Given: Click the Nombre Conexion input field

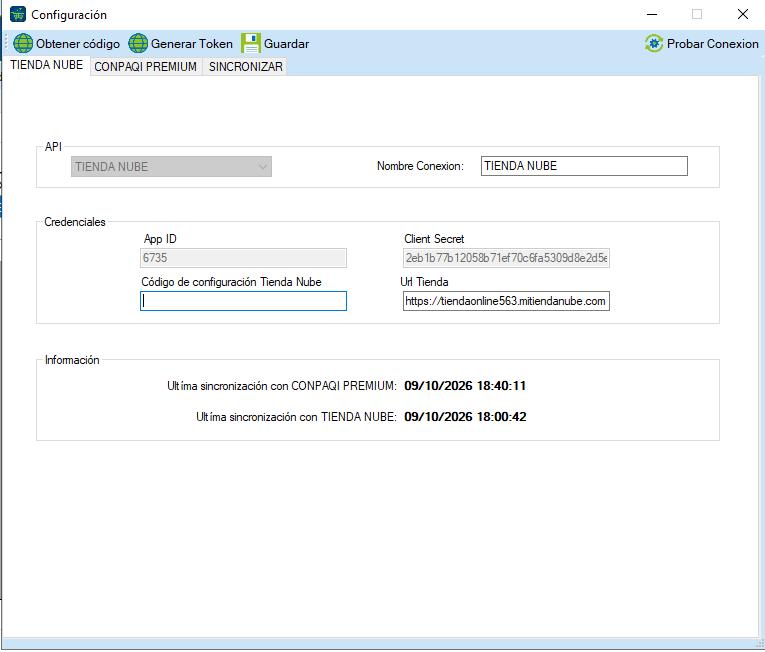Looking at the screenshot, I should (584, 166).
